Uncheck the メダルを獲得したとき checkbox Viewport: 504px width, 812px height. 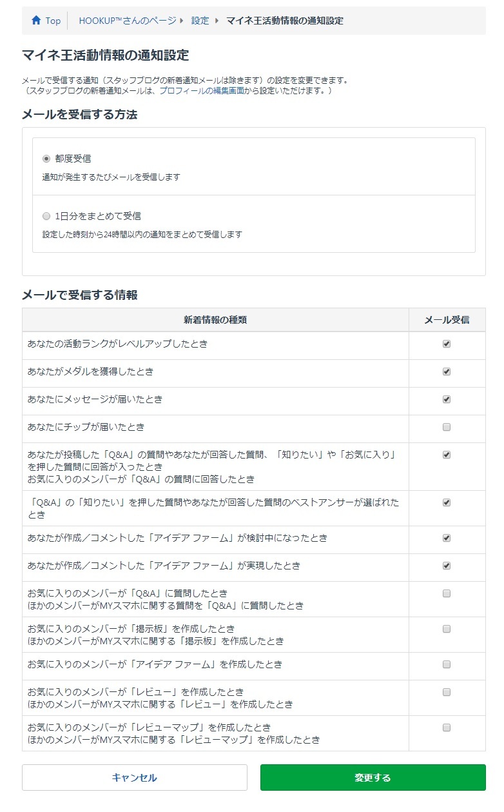tap(447, 372)
